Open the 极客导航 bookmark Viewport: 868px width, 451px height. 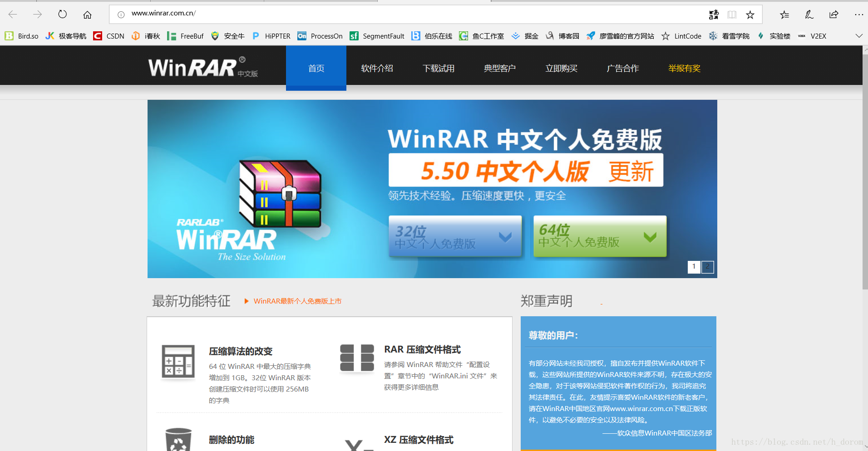tap(66, 36)
